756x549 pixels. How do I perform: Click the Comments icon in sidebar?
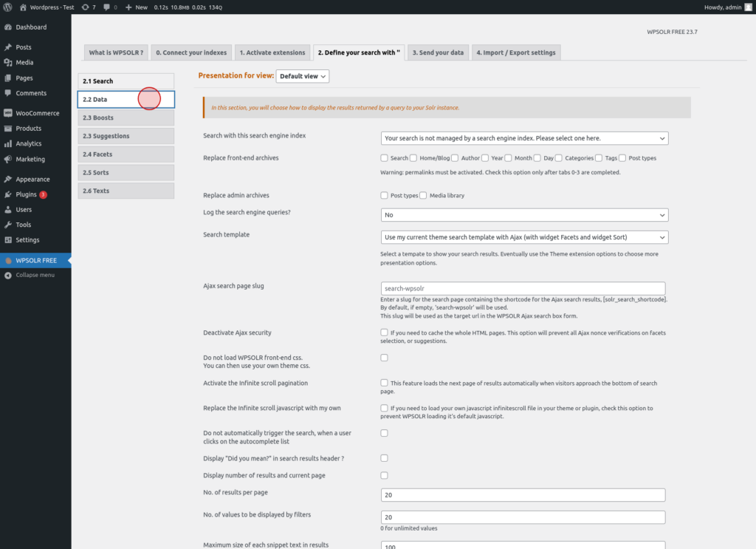8,93
